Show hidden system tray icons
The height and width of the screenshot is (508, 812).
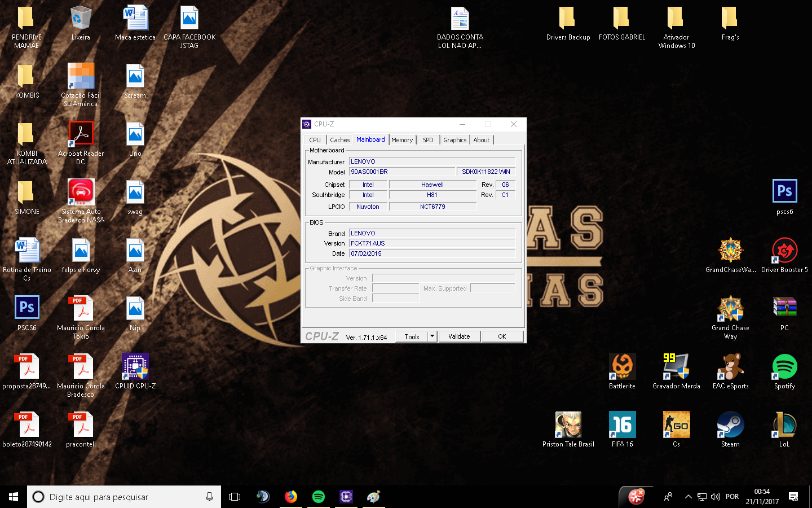tap(688, 497)
